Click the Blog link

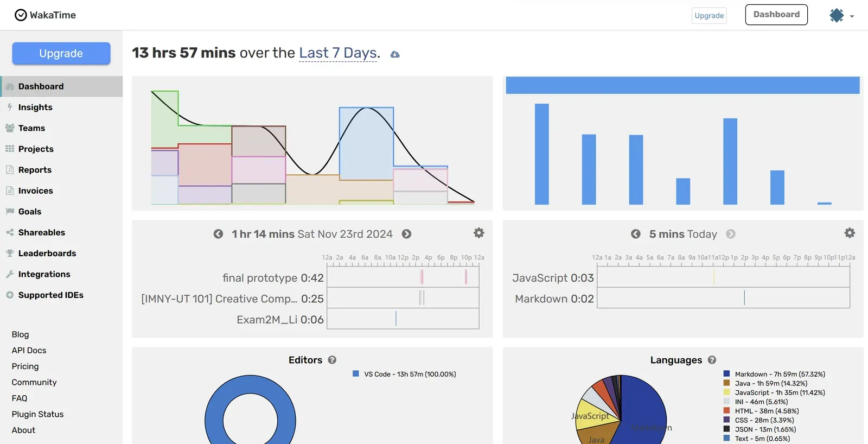point(20,334)
